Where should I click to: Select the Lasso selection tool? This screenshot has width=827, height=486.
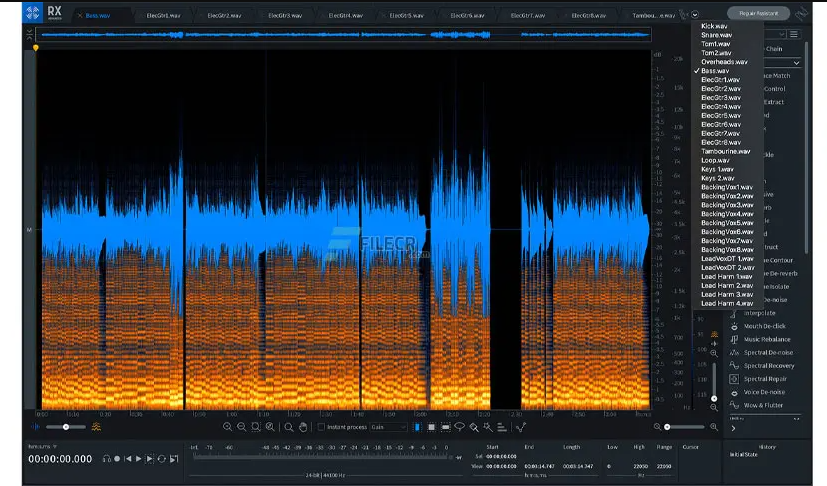460,427
